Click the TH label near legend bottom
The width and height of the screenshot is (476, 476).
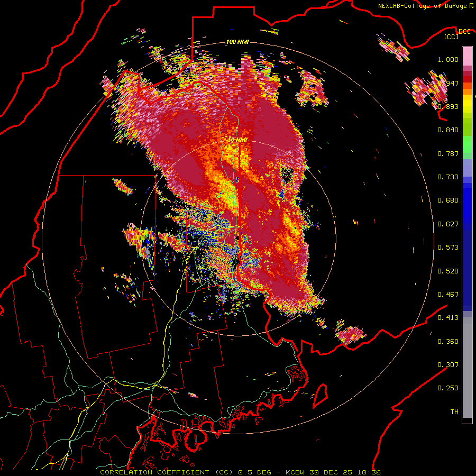click(x=454, y=412)
